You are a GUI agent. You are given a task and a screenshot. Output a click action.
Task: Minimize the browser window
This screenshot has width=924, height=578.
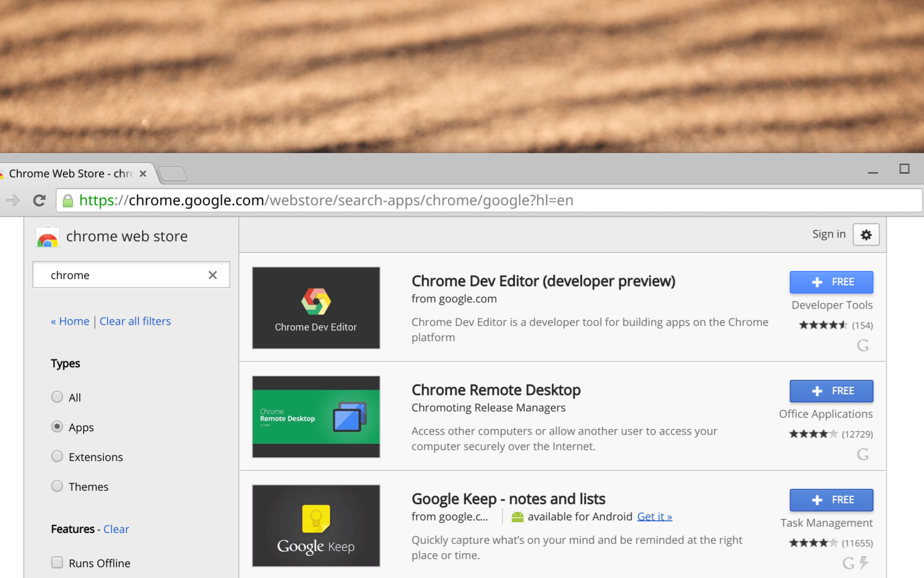873,172
